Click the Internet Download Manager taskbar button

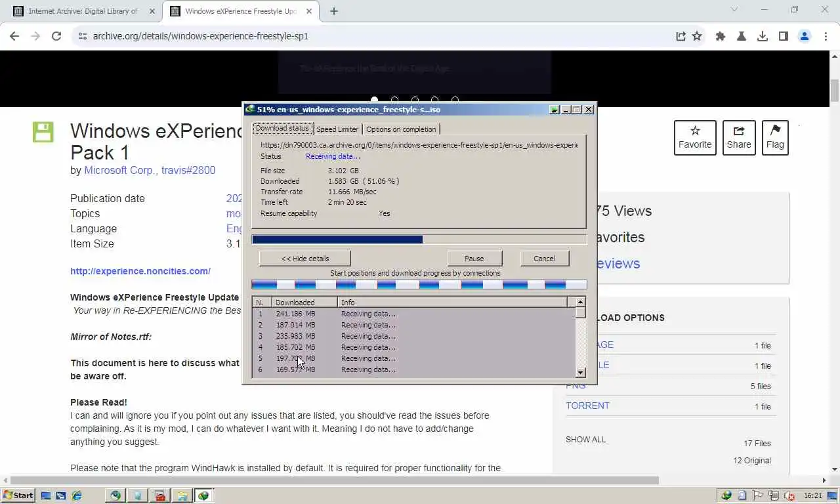(x=203, y=495)
